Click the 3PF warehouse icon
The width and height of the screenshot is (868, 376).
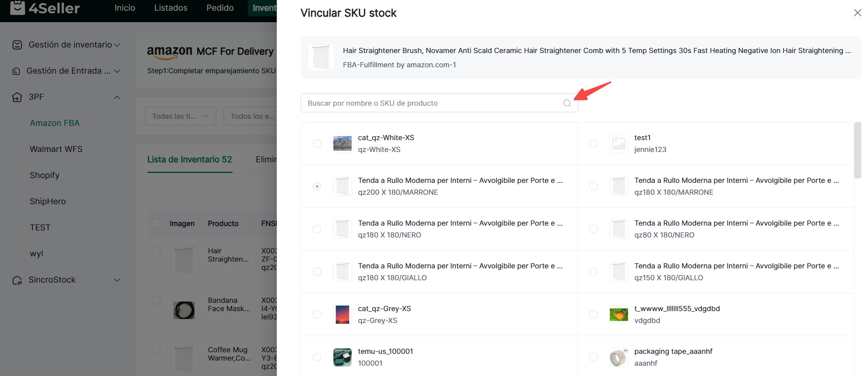(17, 97)
